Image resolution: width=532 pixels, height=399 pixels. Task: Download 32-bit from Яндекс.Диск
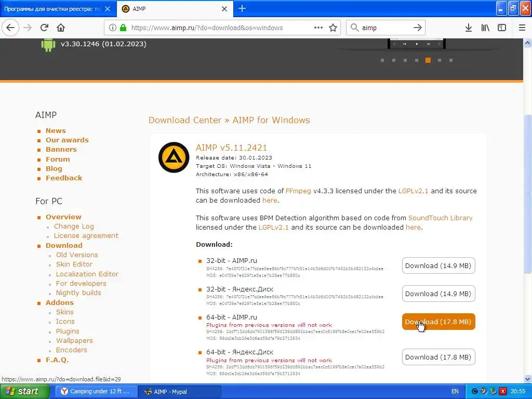438,294
